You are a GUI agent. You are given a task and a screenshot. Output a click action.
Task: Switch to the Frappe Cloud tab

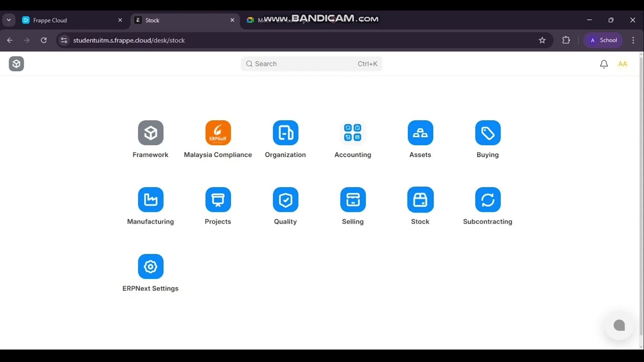(71, 20)
